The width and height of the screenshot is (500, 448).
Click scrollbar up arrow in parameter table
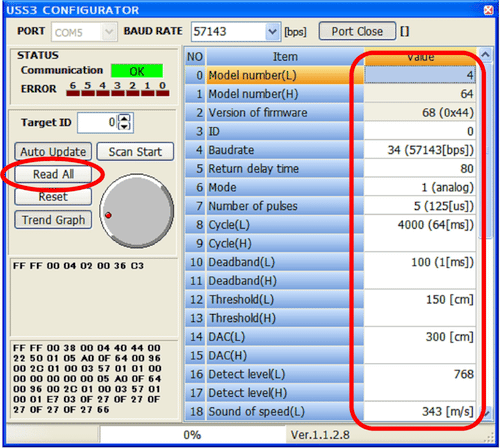click(485, 55)
